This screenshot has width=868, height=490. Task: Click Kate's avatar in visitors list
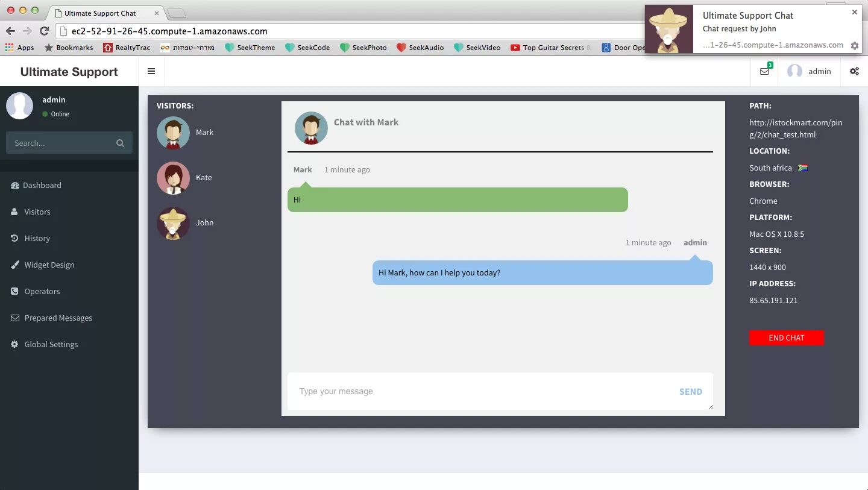click(173, 178)
